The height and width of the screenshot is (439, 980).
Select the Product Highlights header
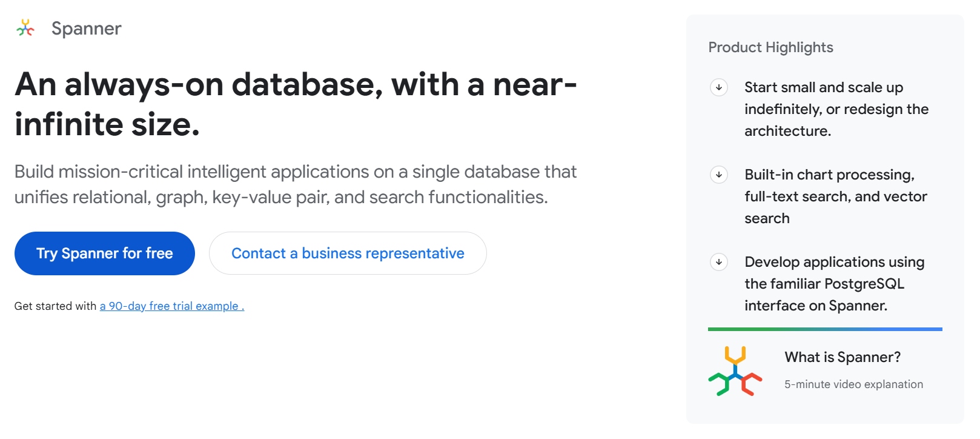[x=770, y=47]
